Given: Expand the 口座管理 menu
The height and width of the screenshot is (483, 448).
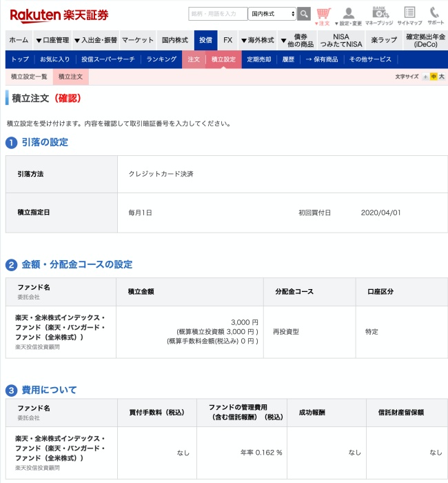Looking at the screenshot, I should (52, 40).
